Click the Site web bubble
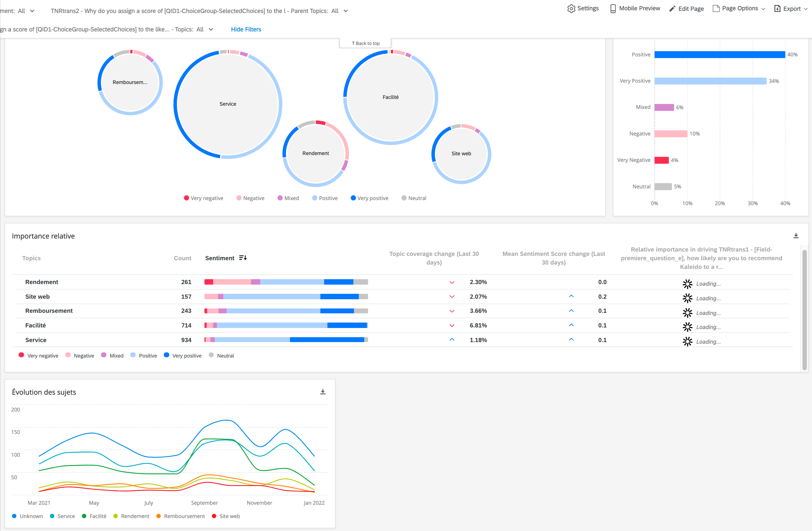The height and width of the screenshot is (531, 812). click(461, 154)
